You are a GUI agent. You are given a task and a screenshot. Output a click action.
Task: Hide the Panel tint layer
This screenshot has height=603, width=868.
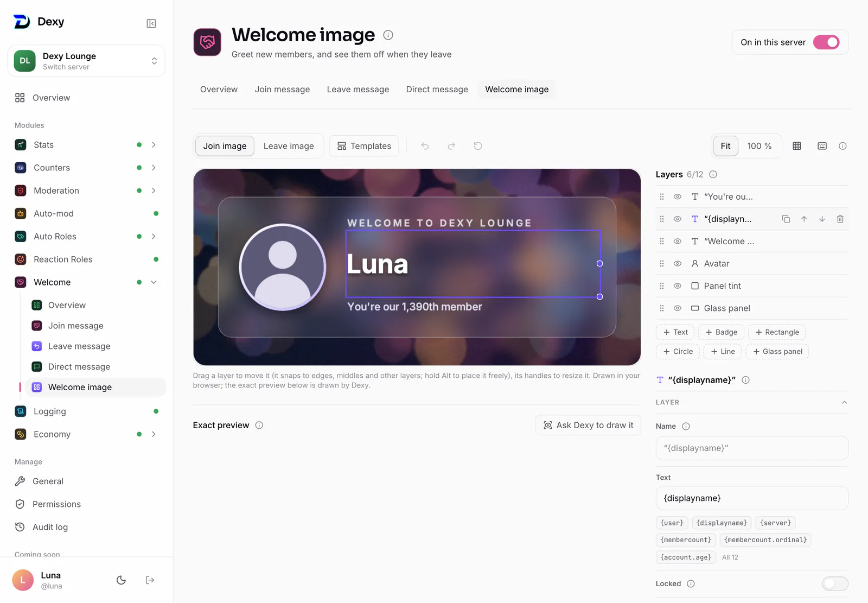678,286
